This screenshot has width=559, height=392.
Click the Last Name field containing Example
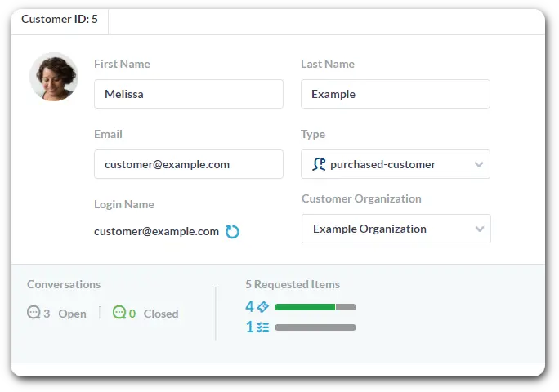pyautogui.click(x=395, y=94)
